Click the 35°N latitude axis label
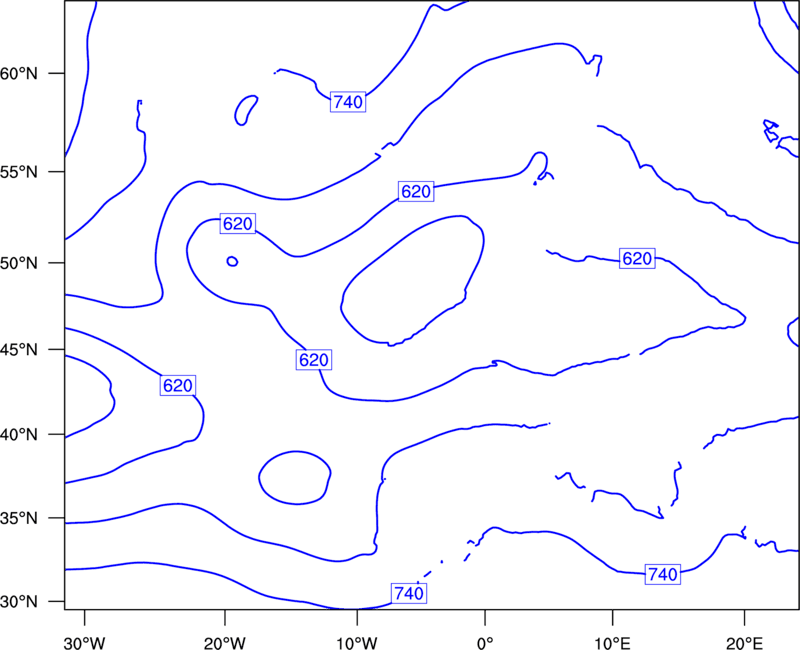Screen dimensions: 800x650 (19, 518)
